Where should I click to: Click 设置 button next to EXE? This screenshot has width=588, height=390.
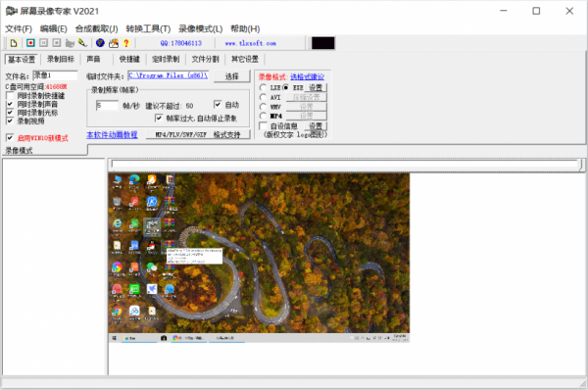tap(316, 87)
